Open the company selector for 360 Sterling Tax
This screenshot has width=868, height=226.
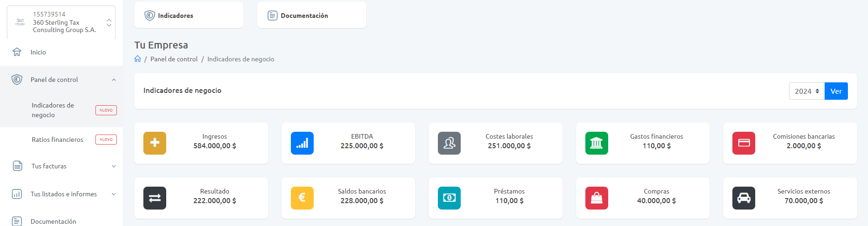61,22
